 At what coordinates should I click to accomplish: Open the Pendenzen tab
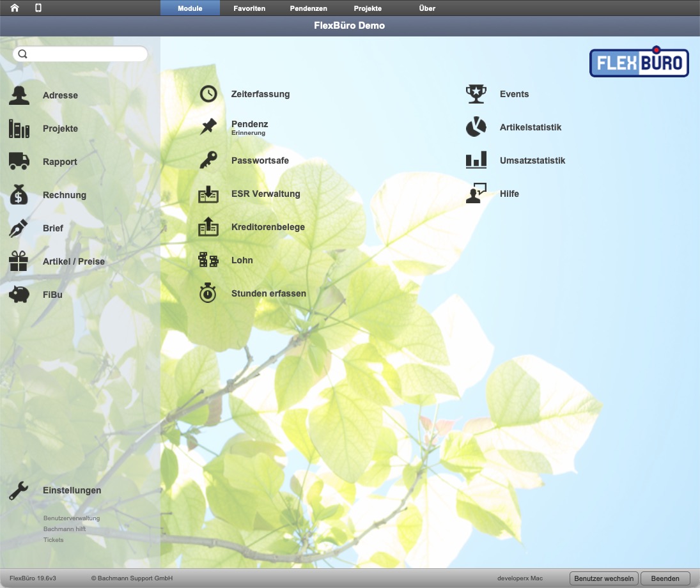(309, 8)
